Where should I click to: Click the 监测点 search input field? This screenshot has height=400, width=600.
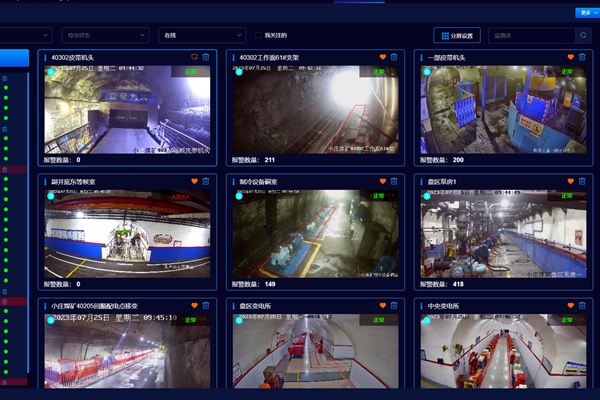(530, 35)
